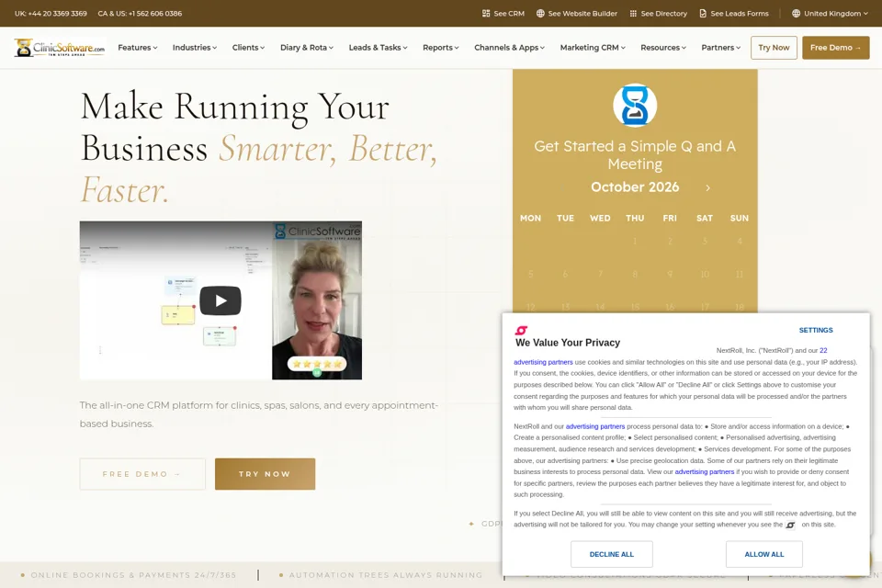The height and width of the screenshot is (588, 882).
Task: Click the Free Demo button in the navbar
Action: (x=835, y=48)
